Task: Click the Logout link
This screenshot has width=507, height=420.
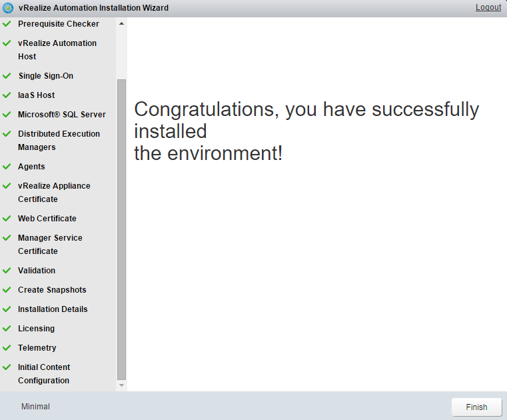Action: (488, 7)
